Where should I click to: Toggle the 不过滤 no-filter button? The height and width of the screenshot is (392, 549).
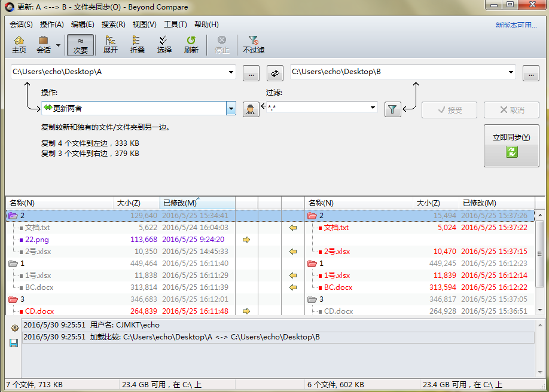pos(254,45)
